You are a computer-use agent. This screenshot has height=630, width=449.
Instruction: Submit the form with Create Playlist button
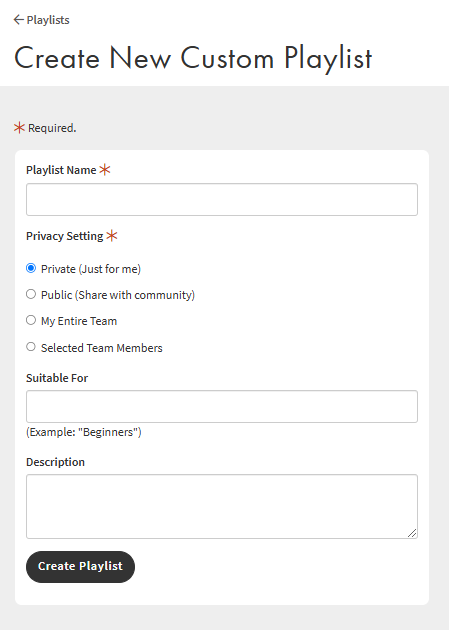coord(80,567)
